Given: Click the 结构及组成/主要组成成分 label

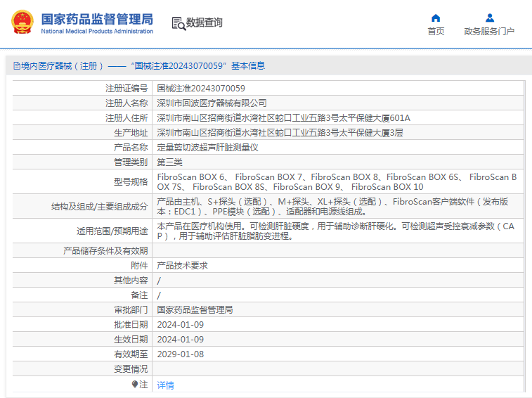Looking at the screenshot, I should (99, 207).
